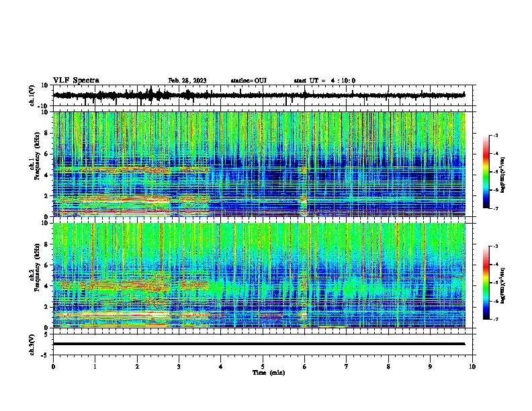Click the "5" tick of ch.3(V) panel
This screenshot has width=532, height=411.
(x=47, y=334)
